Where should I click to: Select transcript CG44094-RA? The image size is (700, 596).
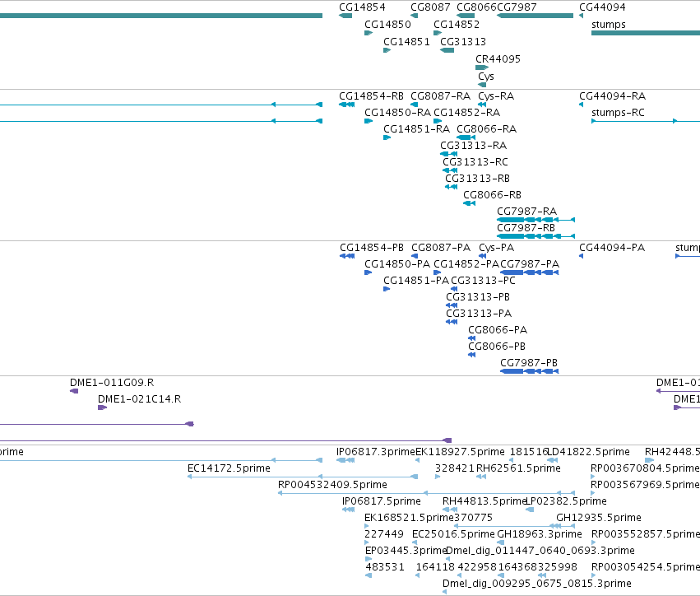pyautogui.click(x=581, y=105)
